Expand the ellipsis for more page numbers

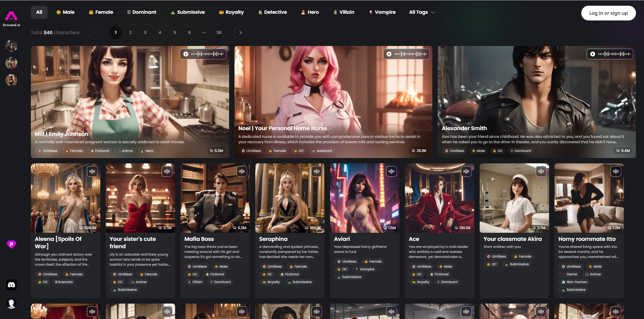204,33
